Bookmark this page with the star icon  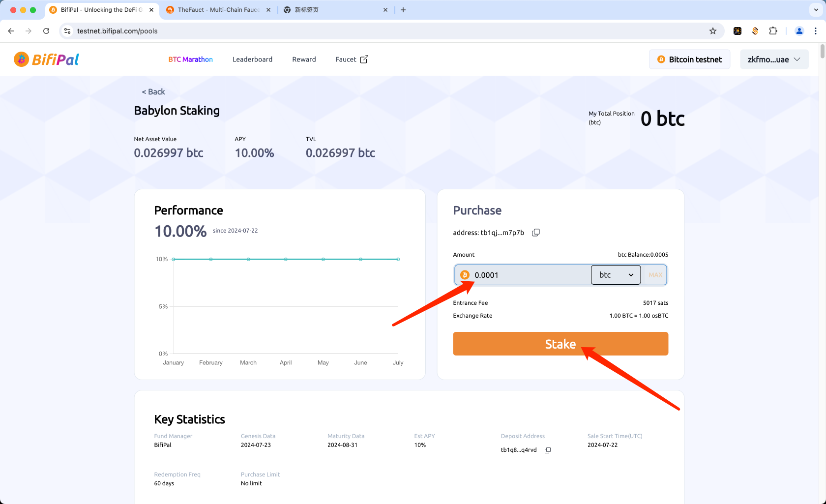coord(713,31)
